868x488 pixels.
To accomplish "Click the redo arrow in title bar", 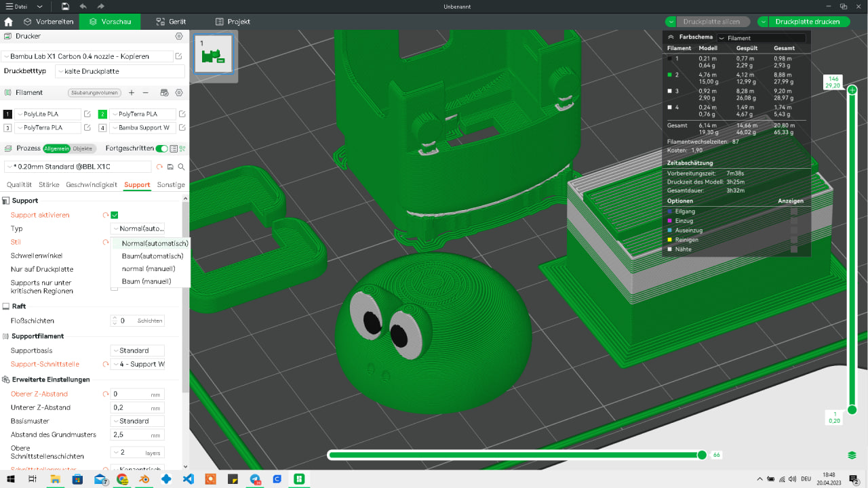I will pos(101,6).
